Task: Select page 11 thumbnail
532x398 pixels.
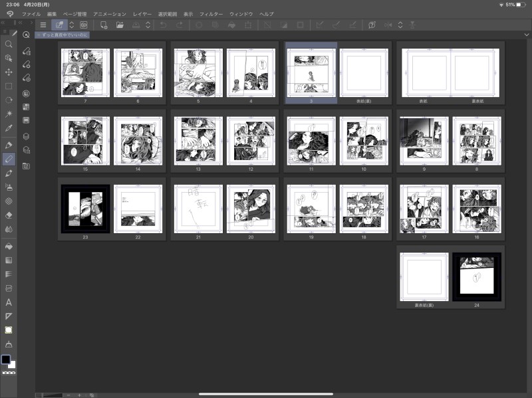Action: click(311, 141)
